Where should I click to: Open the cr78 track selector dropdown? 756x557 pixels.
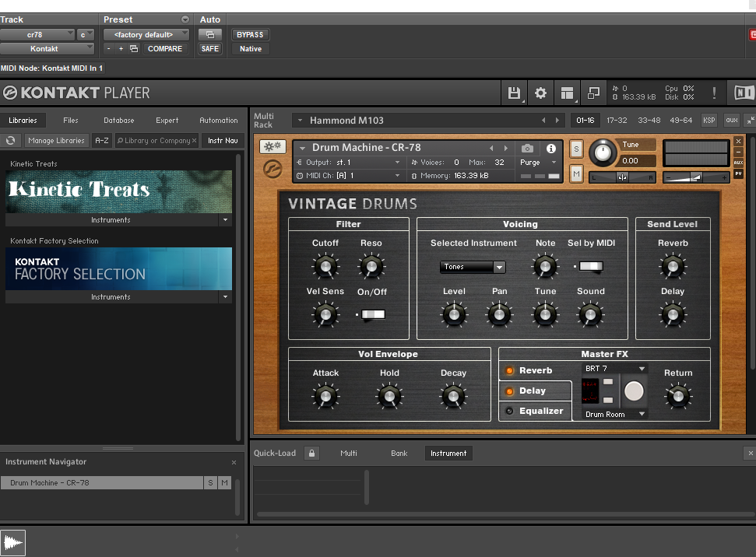tap(37, 35)
